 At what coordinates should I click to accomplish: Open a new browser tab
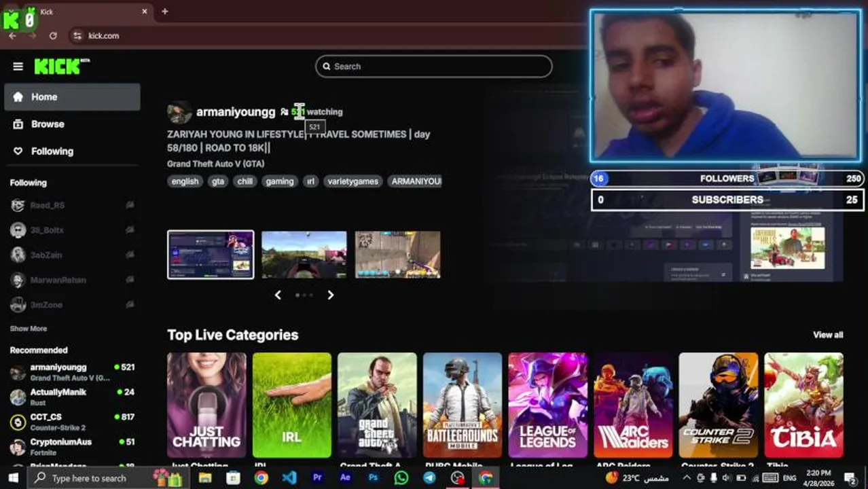pyautogui.click(x=164, y=12)
